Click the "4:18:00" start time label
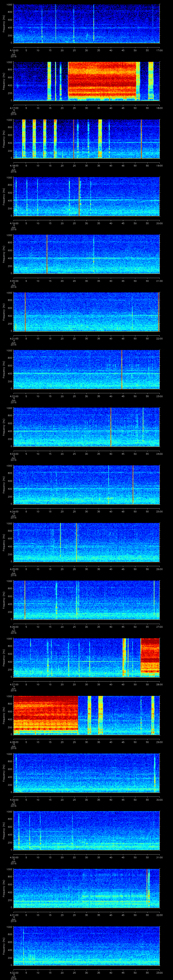 tap(14, 166)
